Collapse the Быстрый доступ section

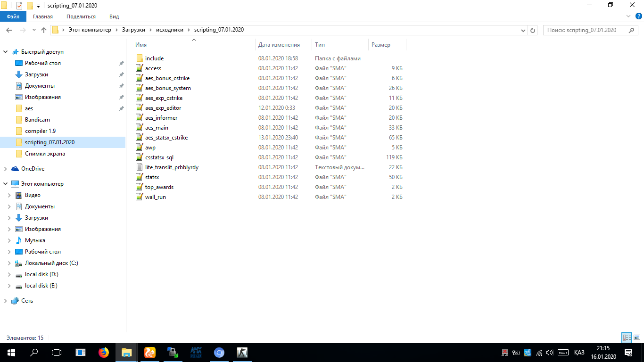(x=6, y=52)
